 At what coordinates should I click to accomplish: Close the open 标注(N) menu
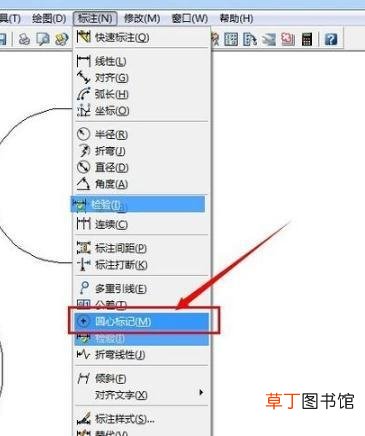(x=95, y=18)
